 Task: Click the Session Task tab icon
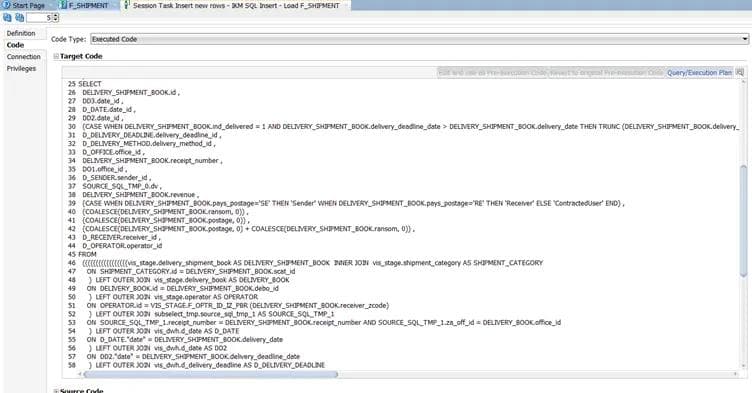click(x=127, y=5)
